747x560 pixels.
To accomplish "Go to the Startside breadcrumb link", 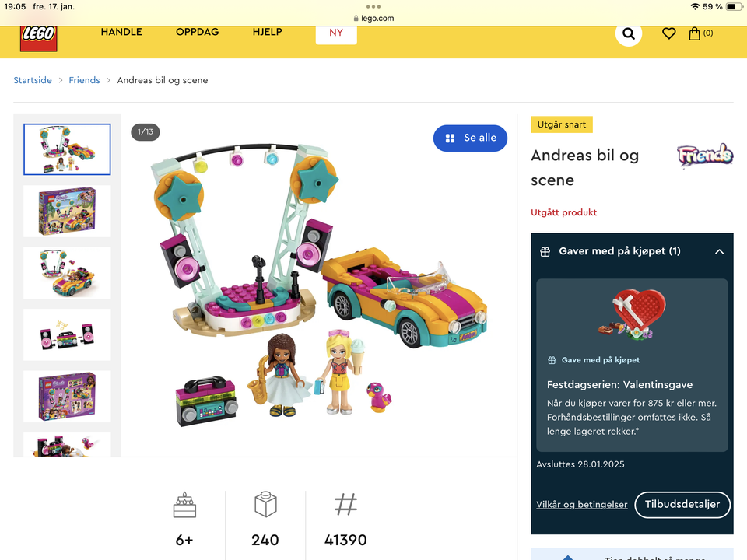I will [x=33, y=80].
